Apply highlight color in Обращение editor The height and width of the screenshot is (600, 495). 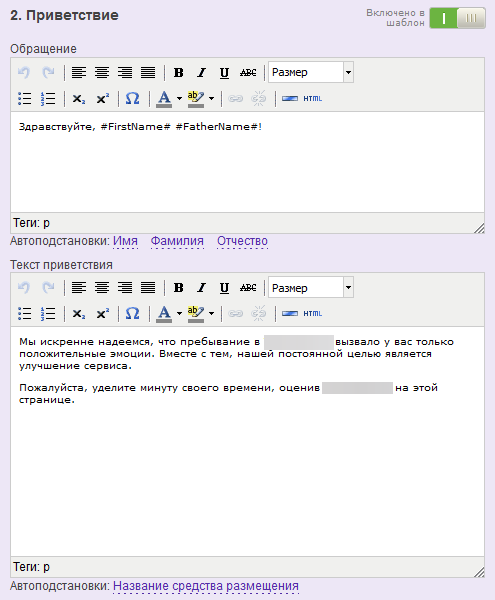(196, 99)
